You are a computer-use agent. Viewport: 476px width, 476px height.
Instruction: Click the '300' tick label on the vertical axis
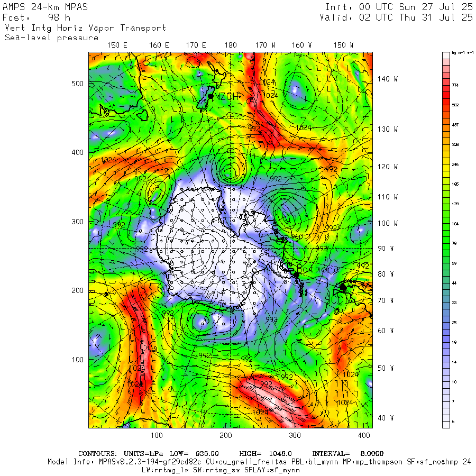click(77, 222)
